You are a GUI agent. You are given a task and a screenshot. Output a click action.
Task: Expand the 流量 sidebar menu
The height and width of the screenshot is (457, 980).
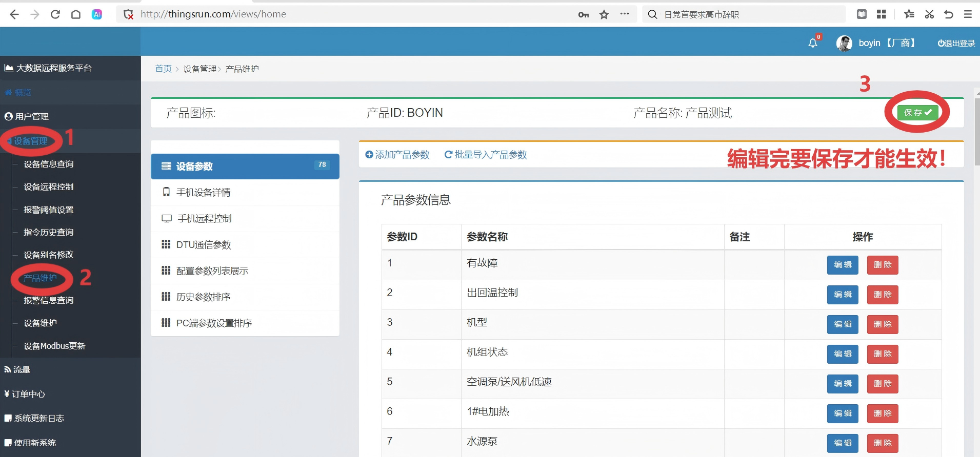pyautogui.click(x=22, y=369)
